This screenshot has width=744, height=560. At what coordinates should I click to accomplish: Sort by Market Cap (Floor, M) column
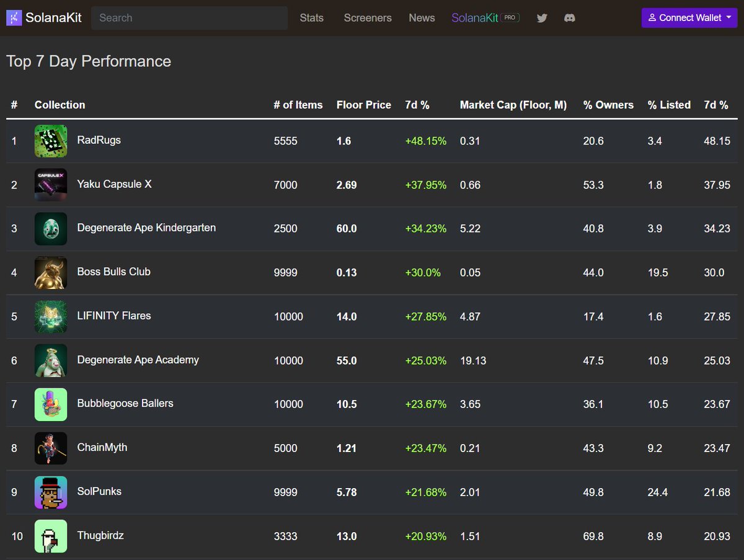(513, 105)
